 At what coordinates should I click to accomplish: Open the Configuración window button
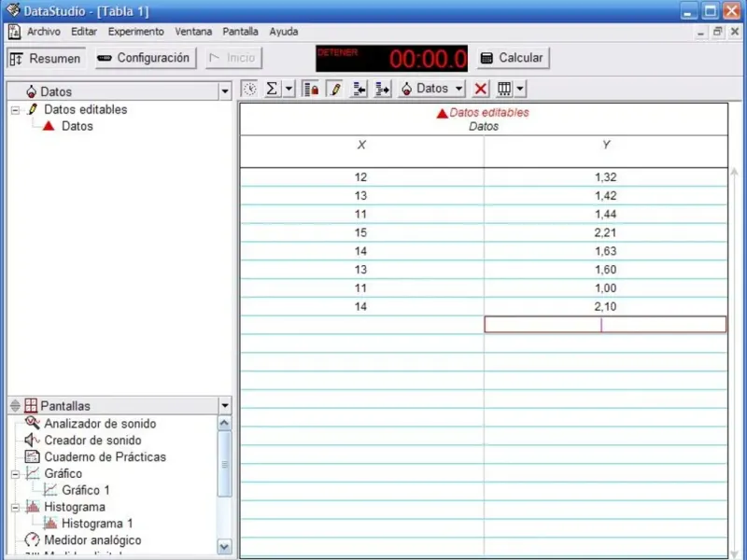[146, 58]
